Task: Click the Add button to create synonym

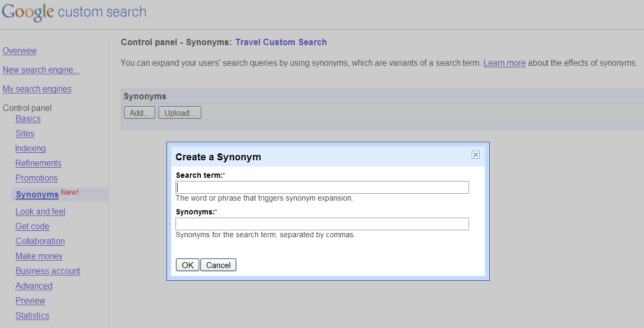Action: pos(139,112)
